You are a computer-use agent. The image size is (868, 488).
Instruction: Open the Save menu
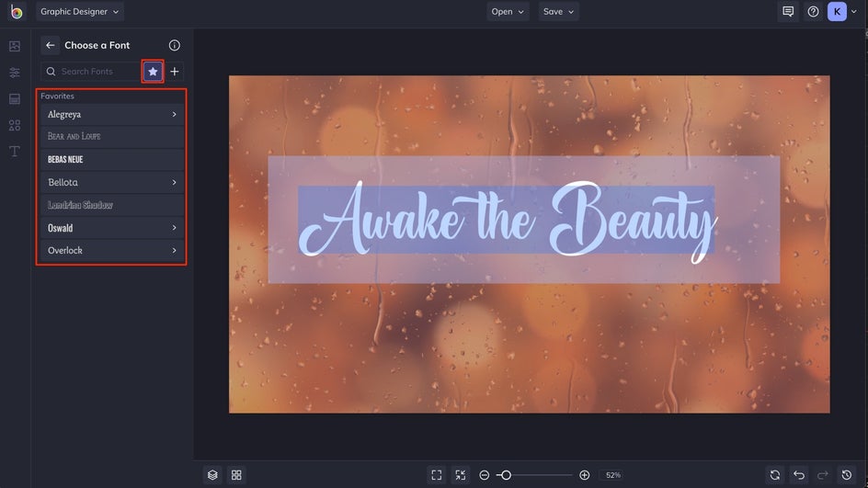coord(558,12)
